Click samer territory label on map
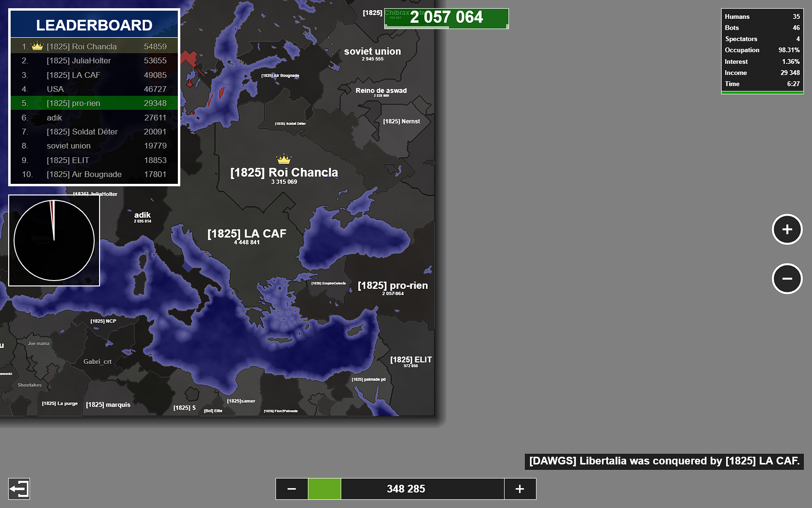The width and height of the screenshot is (812, 508). [x=241, y=401]
